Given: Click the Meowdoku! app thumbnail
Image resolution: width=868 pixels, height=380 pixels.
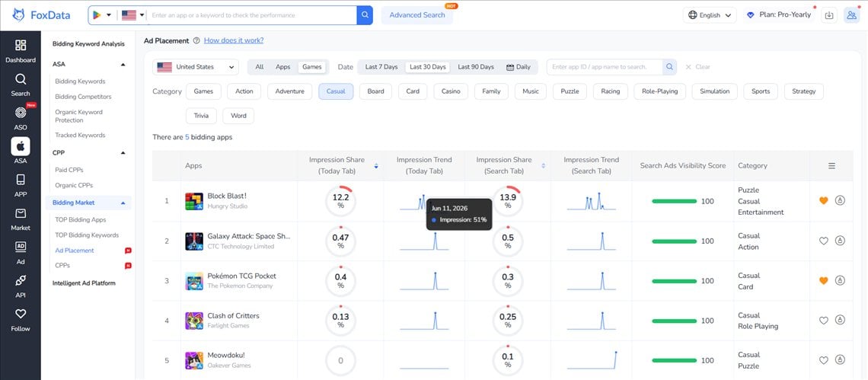Looking at the screenshot, I should [x=193, y=360].
